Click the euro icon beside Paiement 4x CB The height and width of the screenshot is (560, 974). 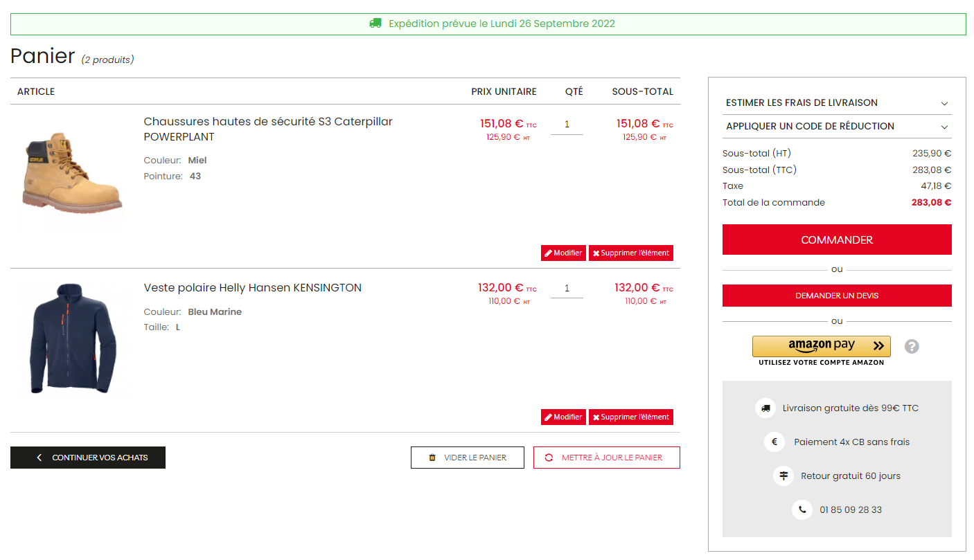pyautogui.click(x=774, y=442)
